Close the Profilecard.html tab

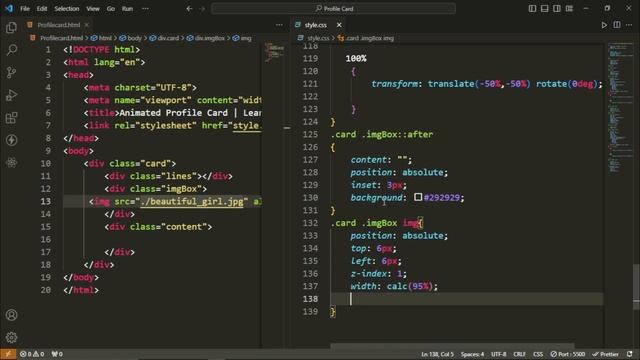[x=87, y=25]
